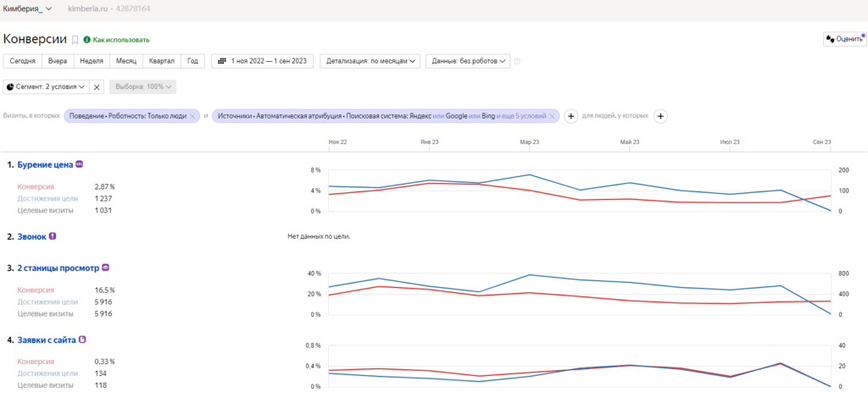Open the Бурение цена goal report
The image size is (868, 398).
(46, 164)
